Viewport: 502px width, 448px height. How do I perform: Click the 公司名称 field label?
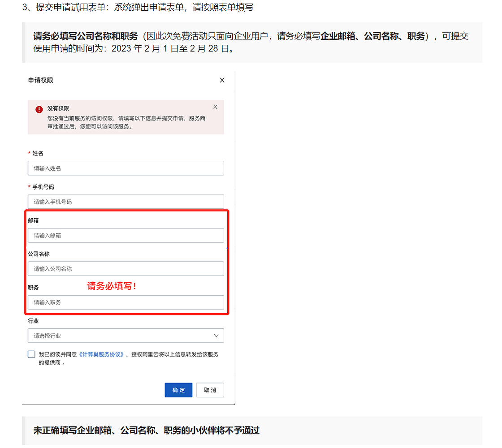coord(39,254)
